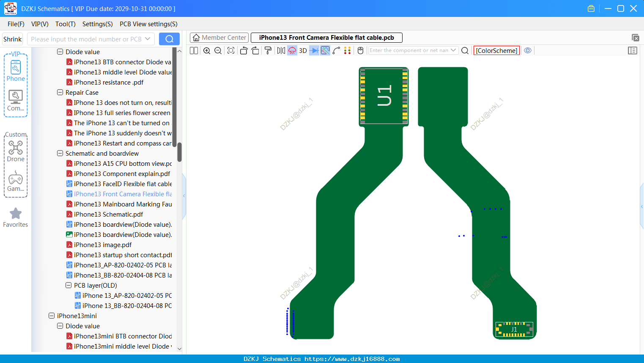The height and width of the screenshot is (363, 644).
Task: Collapse the Schematic and boardview node
Action: click(x=60, y=153)
